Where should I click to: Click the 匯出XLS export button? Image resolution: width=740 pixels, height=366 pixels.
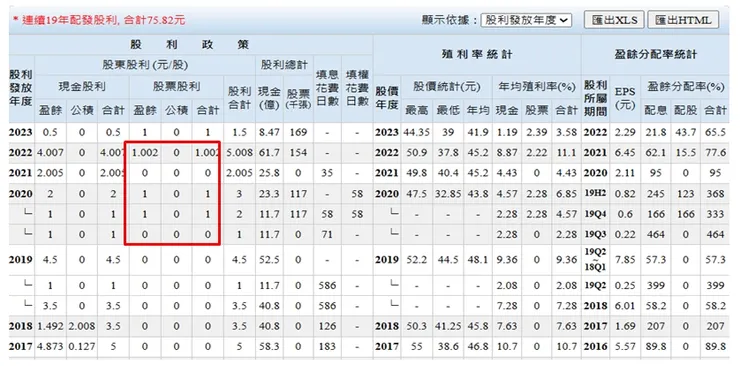(x=614, y=20)
